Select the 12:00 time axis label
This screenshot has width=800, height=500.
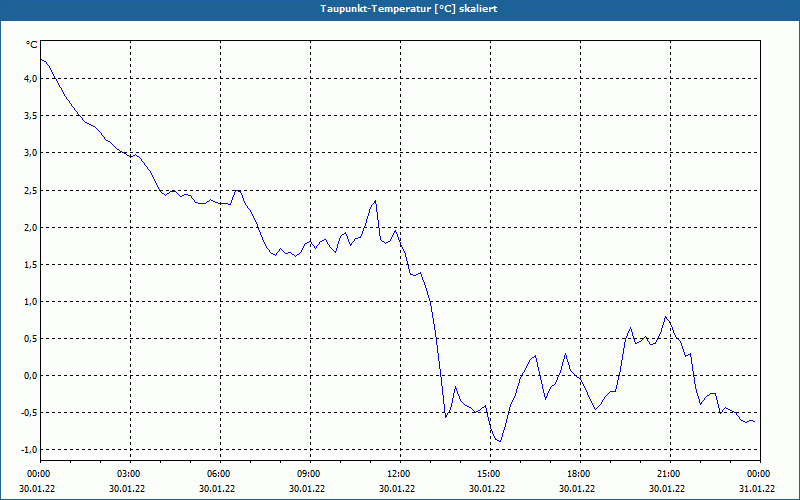click(397, 474)
